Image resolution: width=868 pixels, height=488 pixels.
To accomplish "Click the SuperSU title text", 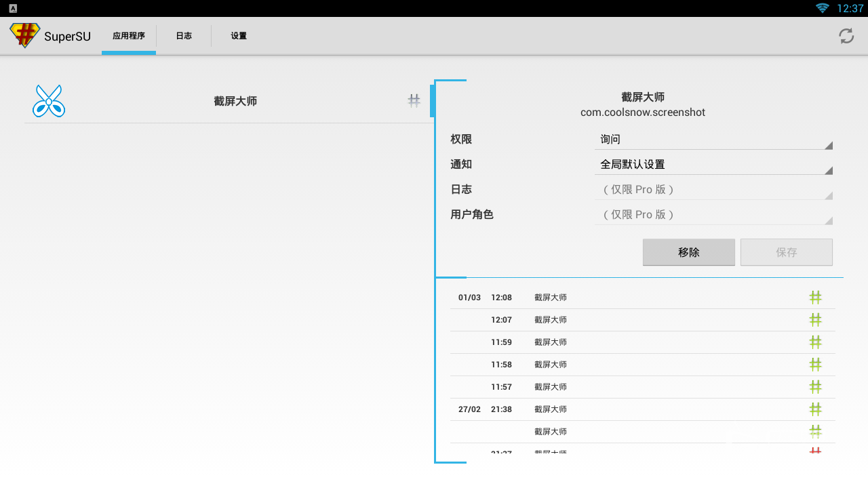I will [67, 37].
